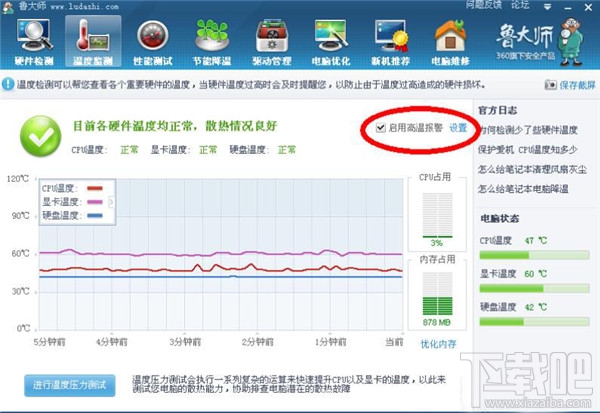This screenshot has height=413, width=600.
Task: Open the log 怎么给笔记本电脑降温
Action: 523,189
